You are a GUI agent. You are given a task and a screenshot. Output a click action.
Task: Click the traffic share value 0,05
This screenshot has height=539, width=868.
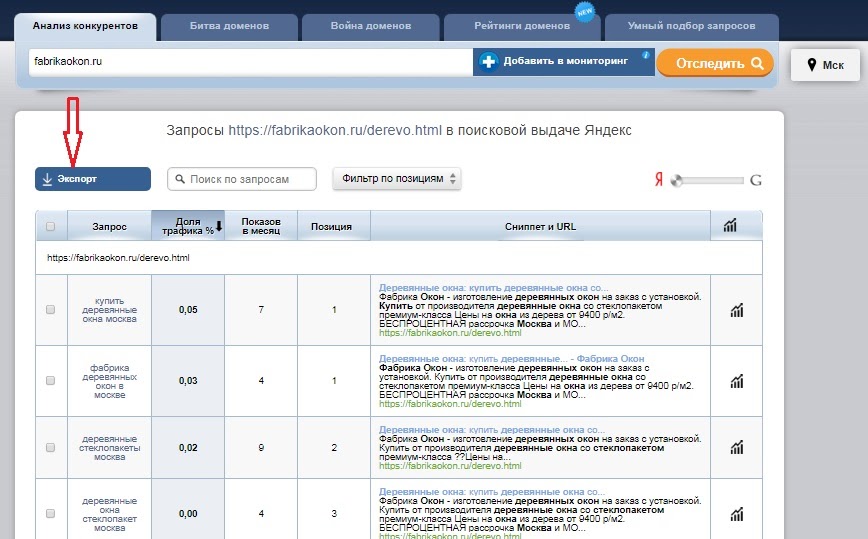pos(188,310)
